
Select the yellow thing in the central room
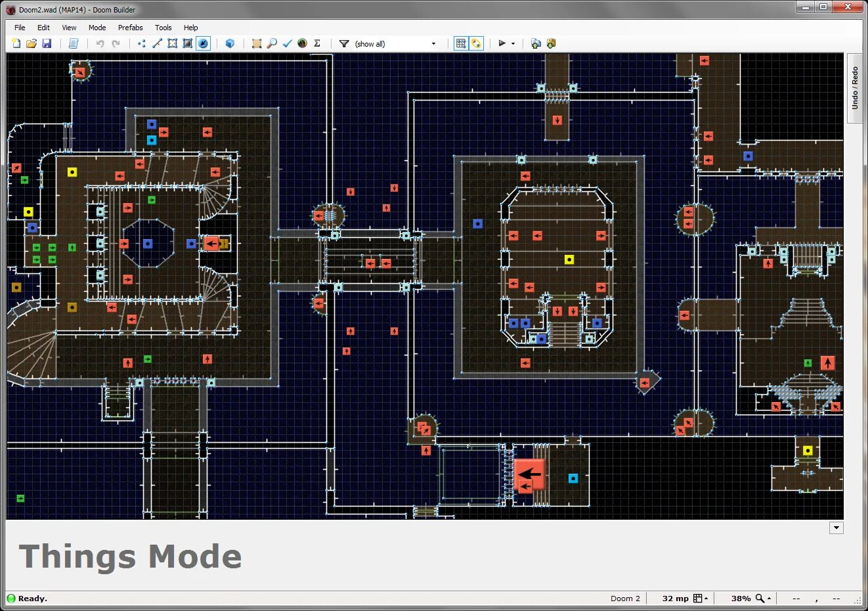[x=569, y=260]
